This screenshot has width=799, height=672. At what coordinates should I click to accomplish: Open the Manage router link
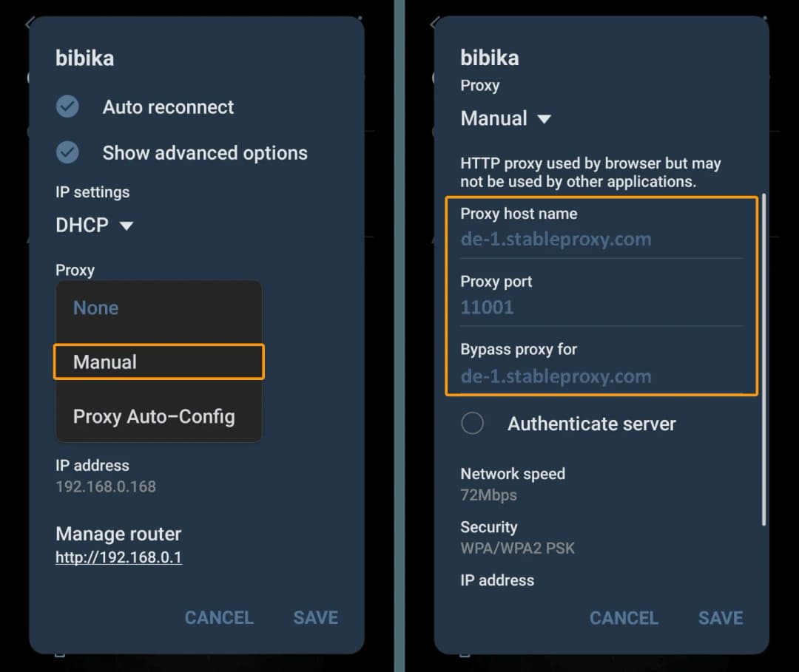(x=118, y=557)
